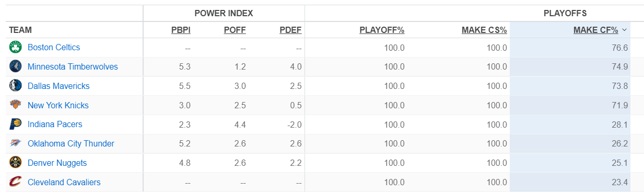This screenshot has width=644, height=192.
Task: Sort table by PLAYOFF% column
Action: click(382, 30)
